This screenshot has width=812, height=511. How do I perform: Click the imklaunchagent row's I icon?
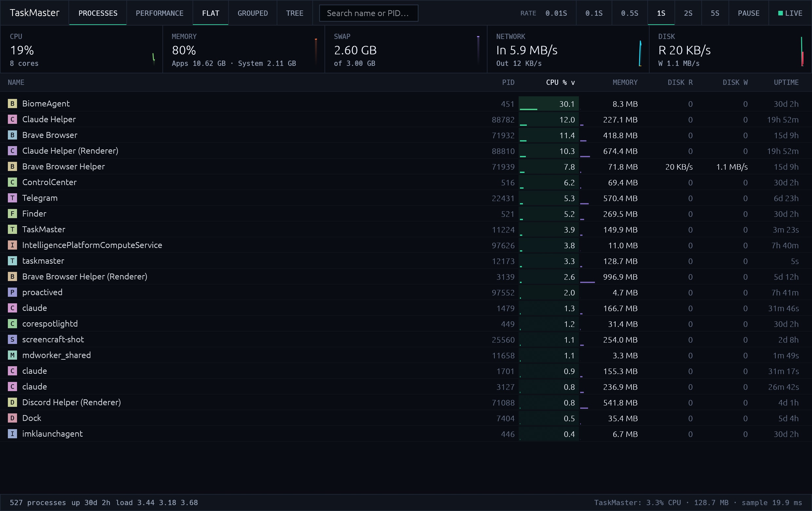point(12,434)
